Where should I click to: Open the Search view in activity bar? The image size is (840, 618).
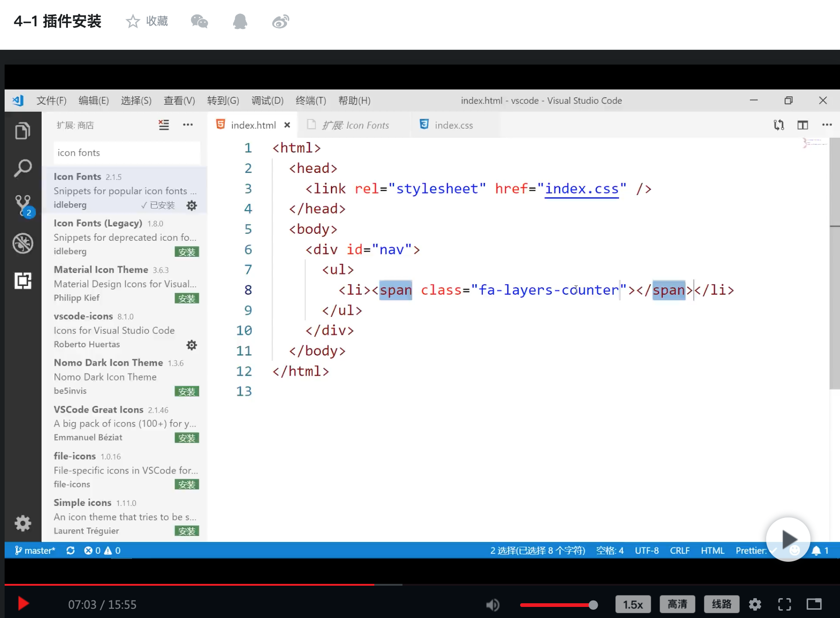[x=23, y=168]
